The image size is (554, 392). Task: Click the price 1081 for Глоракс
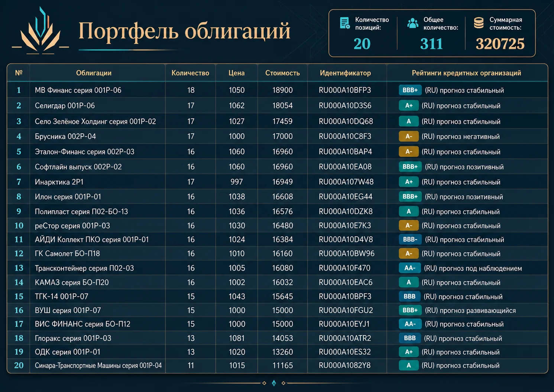pyautogui.click(x=237, y=338)
